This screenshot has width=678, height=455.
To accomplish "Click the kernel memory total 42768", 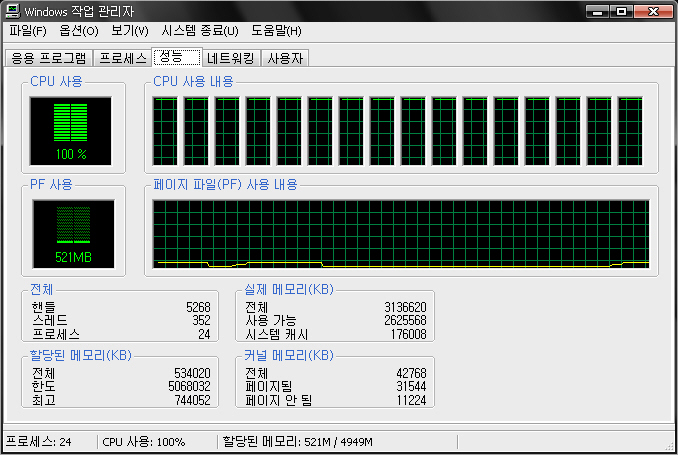I will pyautogui.click(x=412, y=373).
